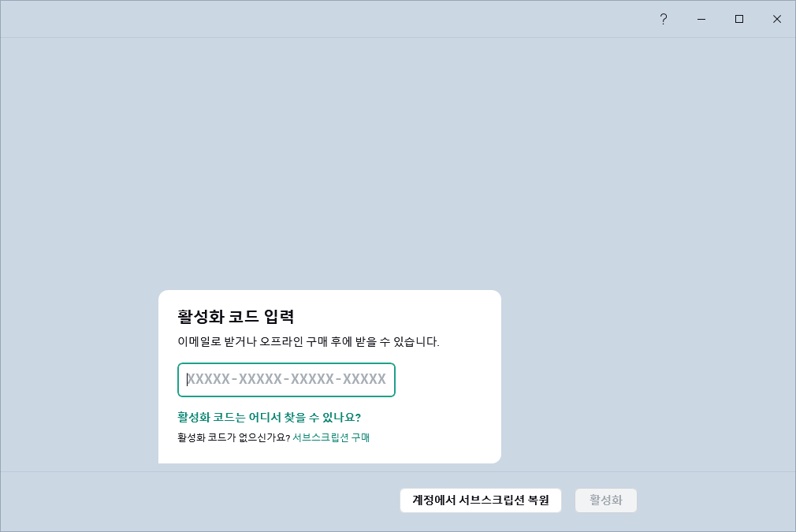Focus the XXXXX-XXXXX activation code field
The height and width of the screenshot is (532, 796).
coord(286,380)
